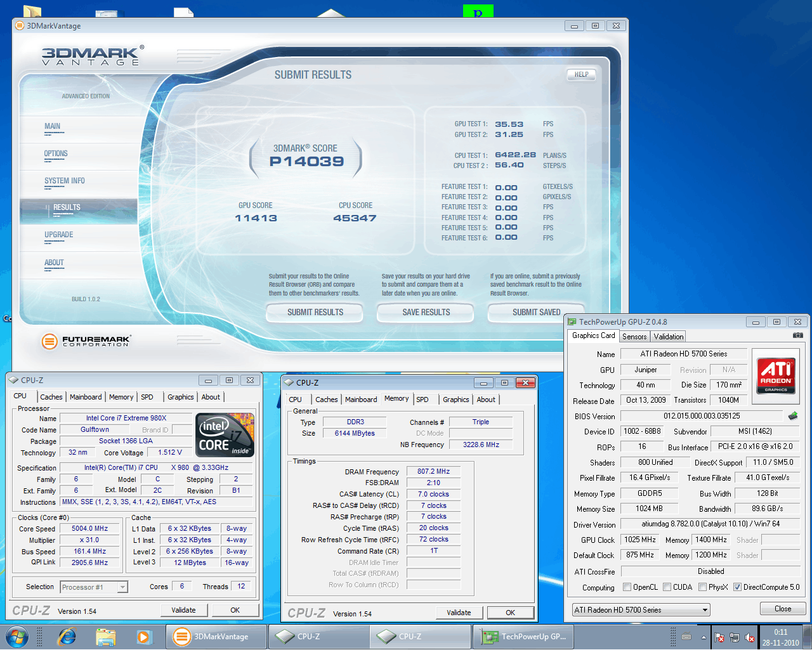Open Internet Explorer from the taskbar

coord(67,637)
